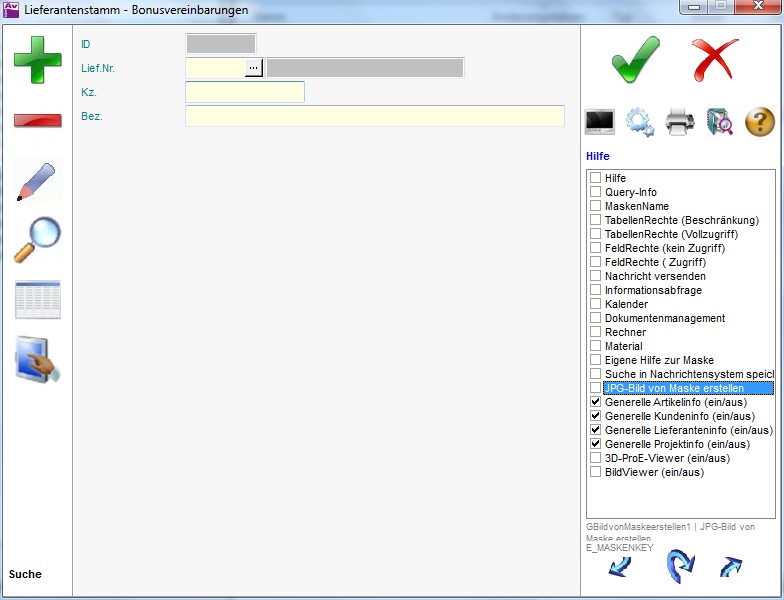Viewport: 784px width, 600px height.
Task: Toggle the BildViewer (ein/aus) checkbox
Action: 596,472
